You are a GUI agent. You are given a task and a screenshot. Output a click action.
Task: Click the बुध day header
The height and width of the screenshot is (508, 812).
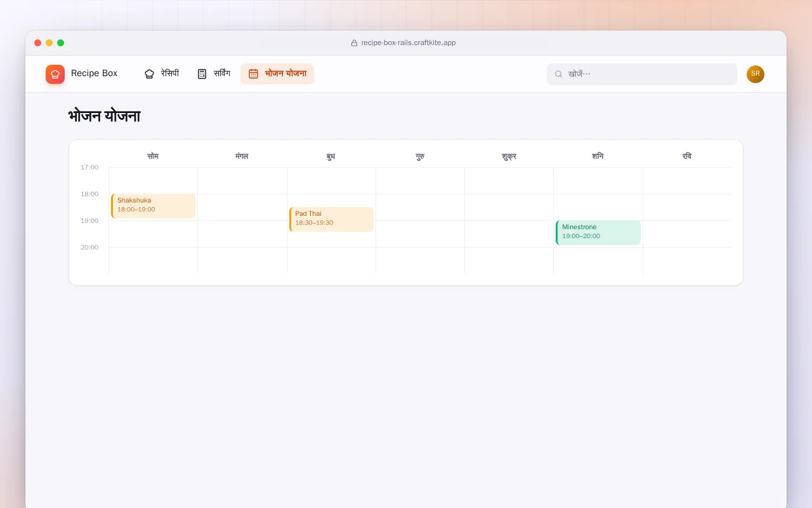pos(331,156)
